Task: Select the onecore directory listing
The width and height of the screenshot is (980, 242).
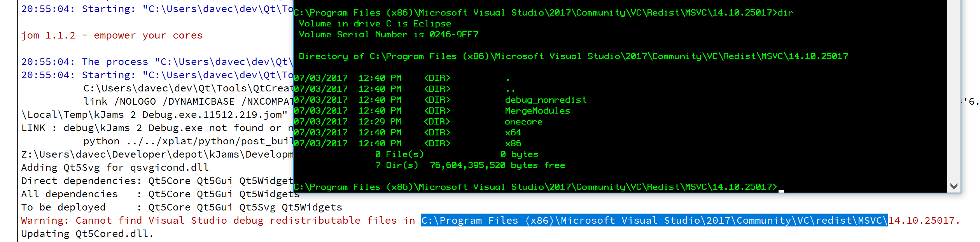Action: click(523, 122)
